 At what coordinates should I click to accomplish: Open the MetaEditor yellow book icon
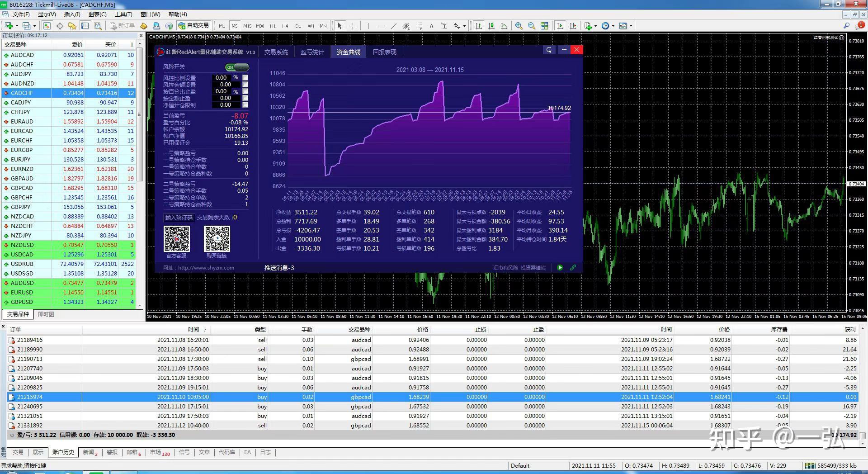[x=144, y=26]
